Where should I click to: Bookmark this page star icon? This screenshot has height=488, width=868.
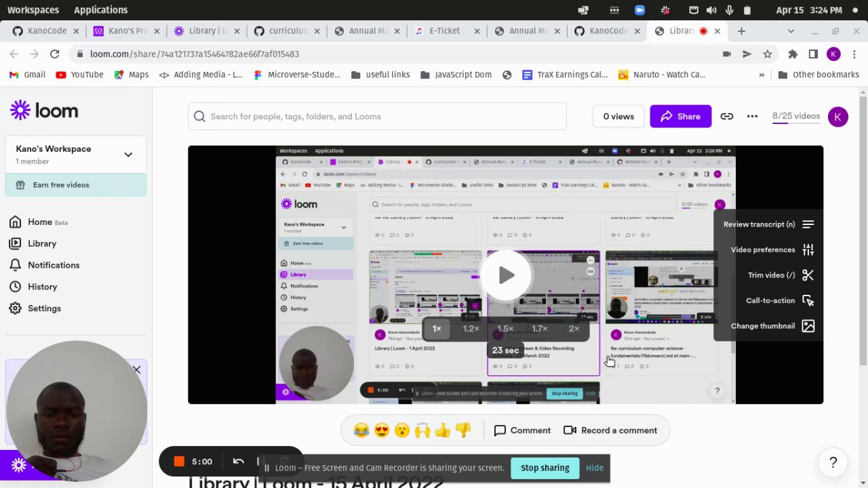(x=768, y=54)
